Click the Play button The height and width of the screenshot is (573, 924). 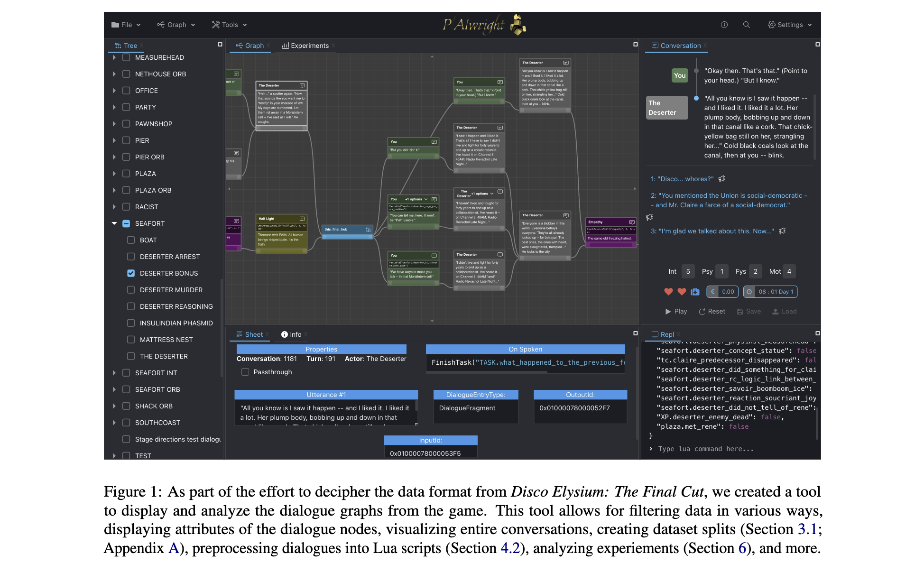pos(676,311)
